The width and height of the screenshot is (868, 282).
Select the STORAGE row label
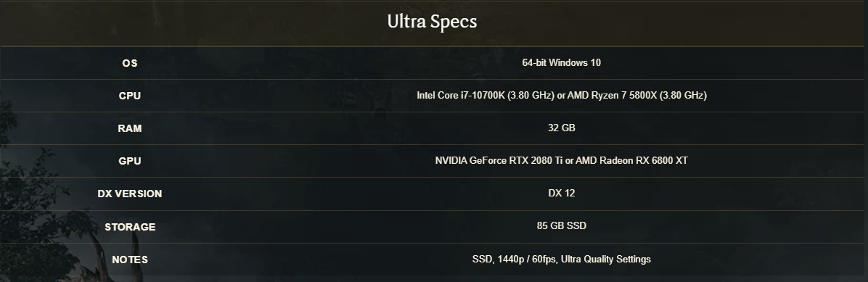(129, 227)
